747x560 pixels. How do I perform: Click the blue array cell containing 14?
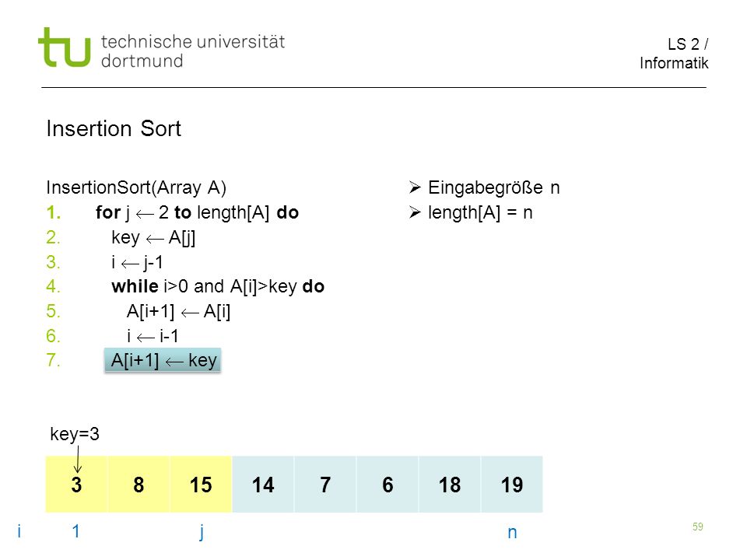263,485
